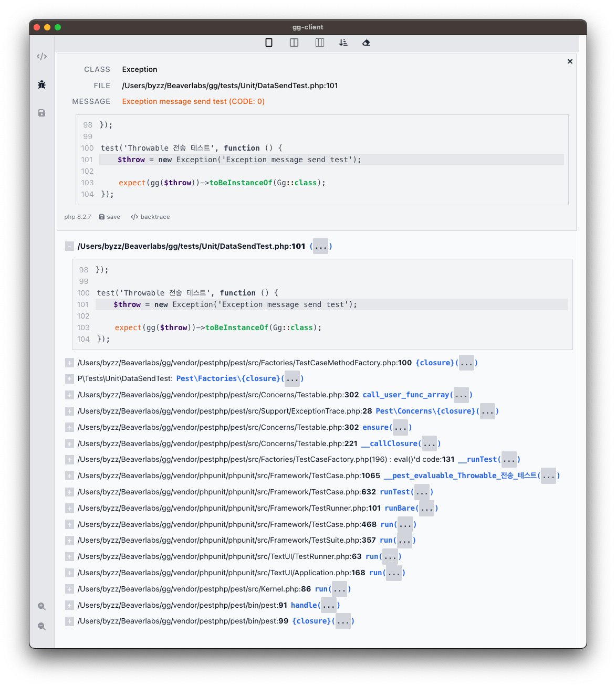The image size is (616, 687).
Task: Click line 103 expect statement in backtrace code
Action: pyautogui.click(x=218, y=327)
